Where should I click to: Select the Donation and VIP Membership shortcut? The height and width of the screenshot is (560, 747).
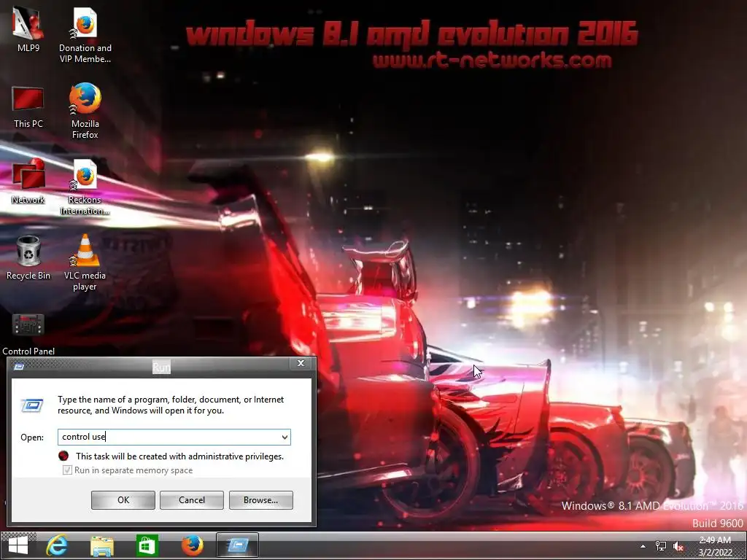(x=85, y=35)
